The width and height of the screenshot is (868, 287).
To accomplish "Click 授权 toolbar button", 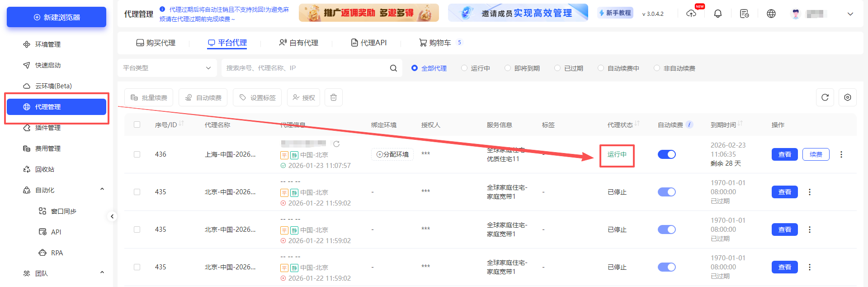I will tap(303, 97).
